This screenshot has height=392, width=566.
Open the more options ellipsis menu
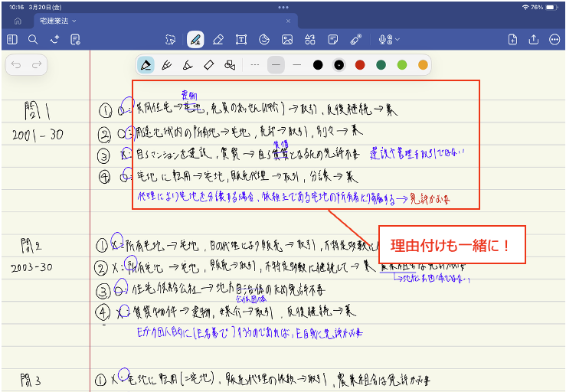554,39
